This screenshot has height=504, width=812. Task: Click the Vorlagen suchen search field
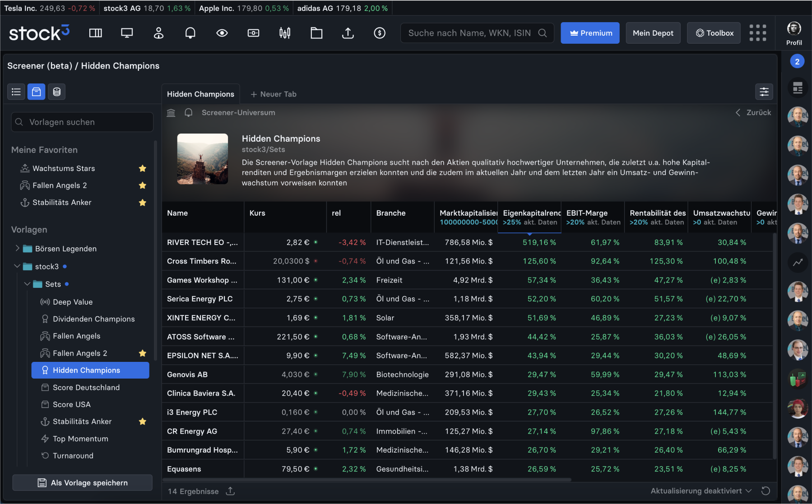coord(82,122)
